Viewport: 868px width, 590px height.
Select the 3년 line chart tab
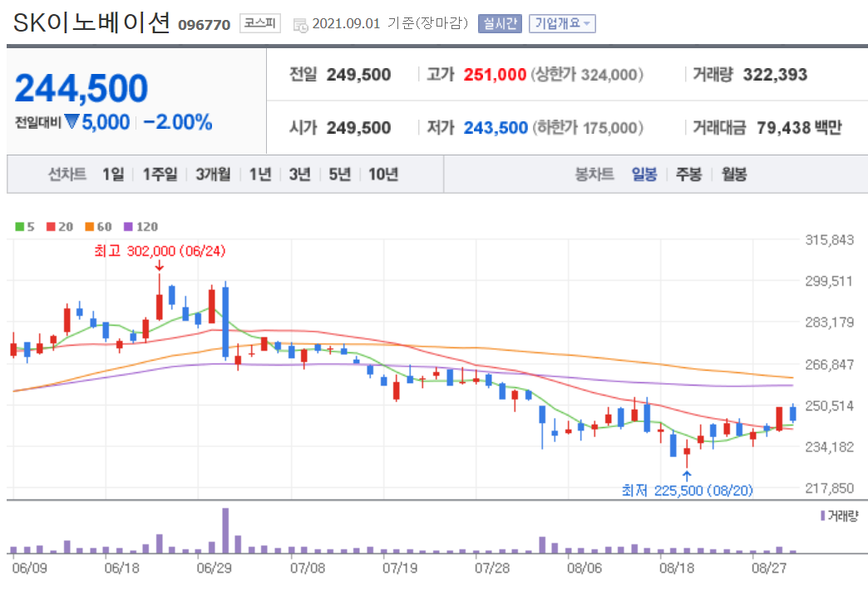(299, 175)
